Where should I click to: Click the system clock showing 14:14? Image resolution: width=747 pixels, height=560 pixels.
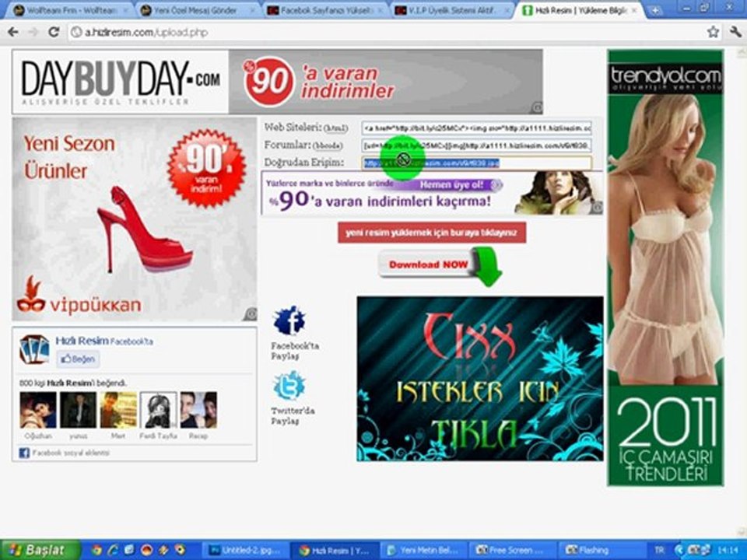point(727,551)
